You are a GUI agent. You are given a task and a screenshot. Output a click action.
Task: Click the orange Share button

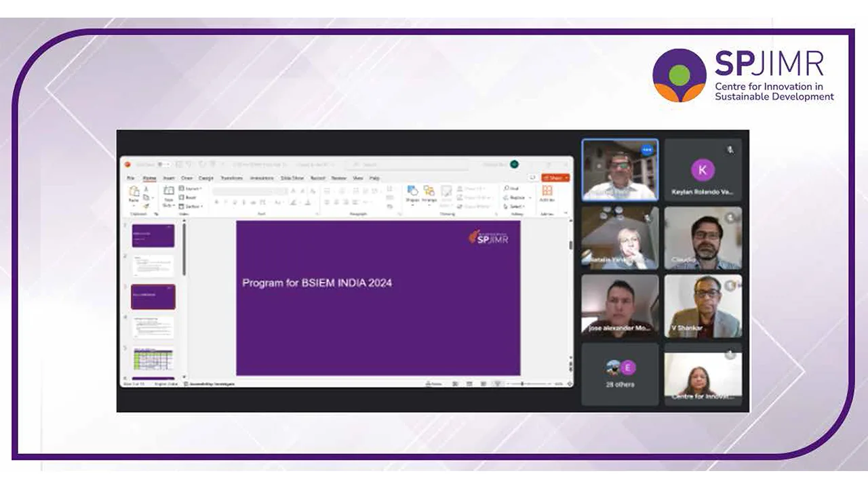(x=555, y=178)
